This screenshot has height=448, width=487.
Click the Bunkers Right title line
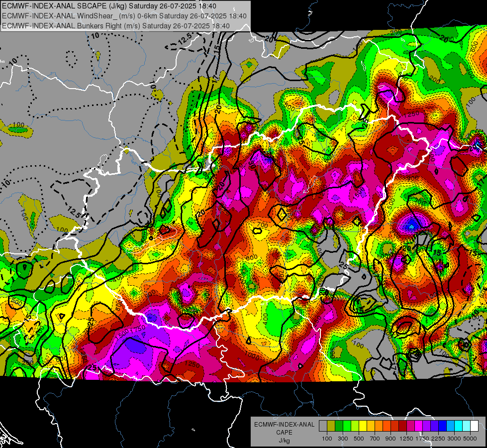[116, 26]
